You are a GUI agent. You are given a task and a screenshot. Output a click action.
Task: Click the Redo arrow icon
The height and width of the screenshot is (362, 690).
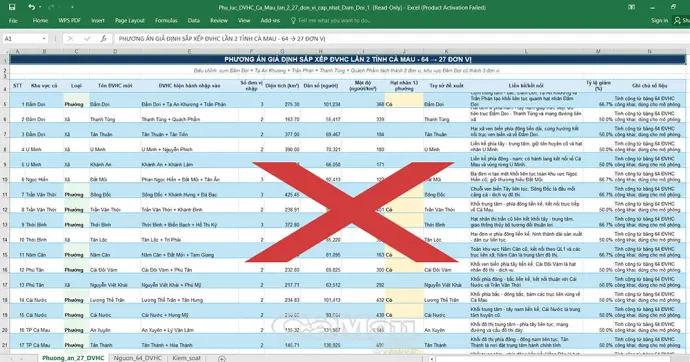click(51, 7)
